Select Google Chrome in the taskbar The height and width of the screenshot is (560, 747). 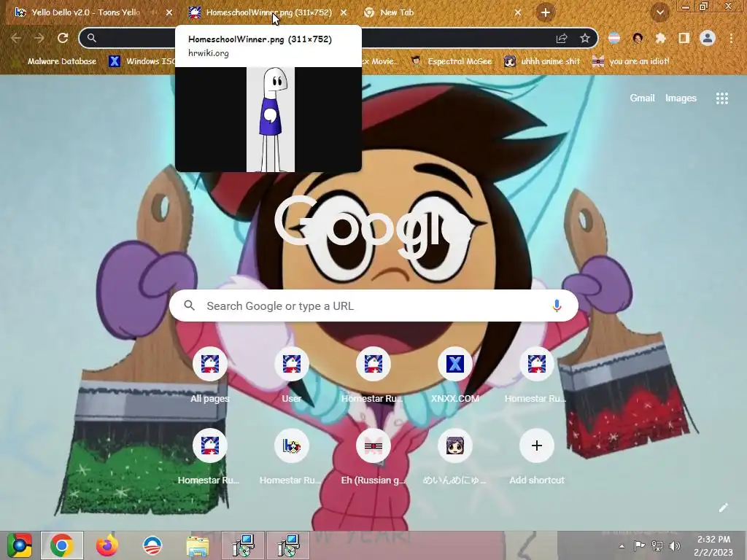coord(62,545)
